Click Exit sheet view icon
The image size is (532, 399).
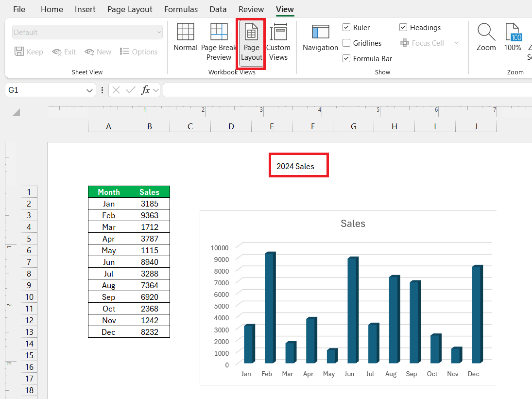coord(57,52)
